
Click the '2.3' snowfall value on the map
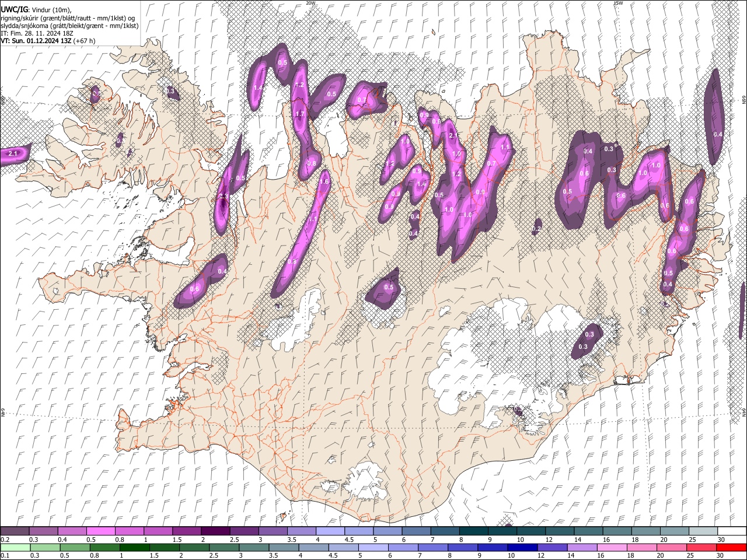(223, 196)
